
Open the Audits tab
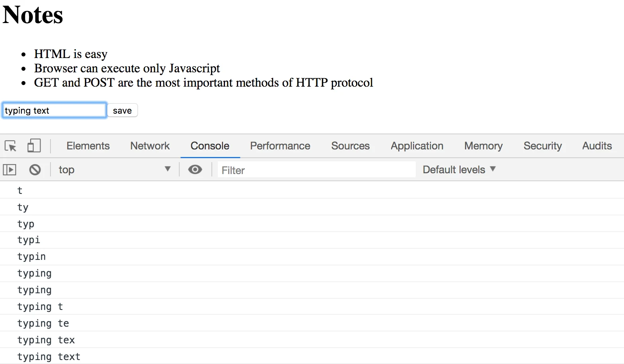click(597, 146)
